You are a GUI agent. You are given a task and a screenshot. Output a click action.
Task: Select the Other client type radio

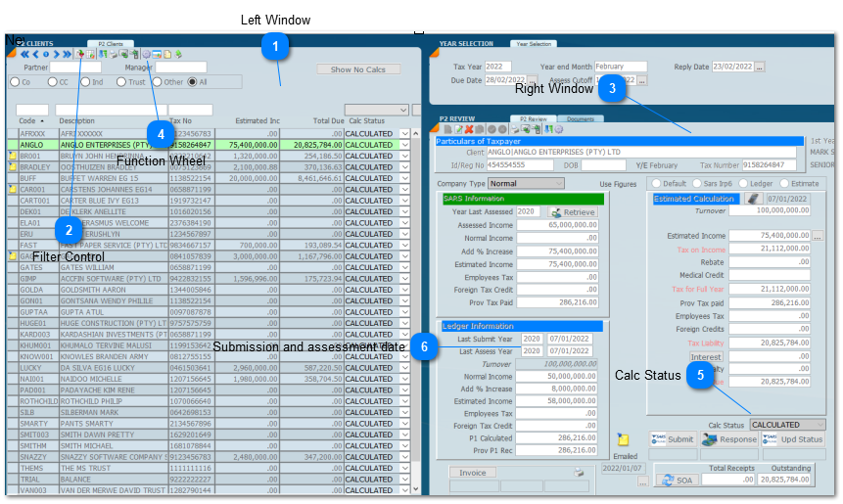pyautogui.click(x=157, y=82)
